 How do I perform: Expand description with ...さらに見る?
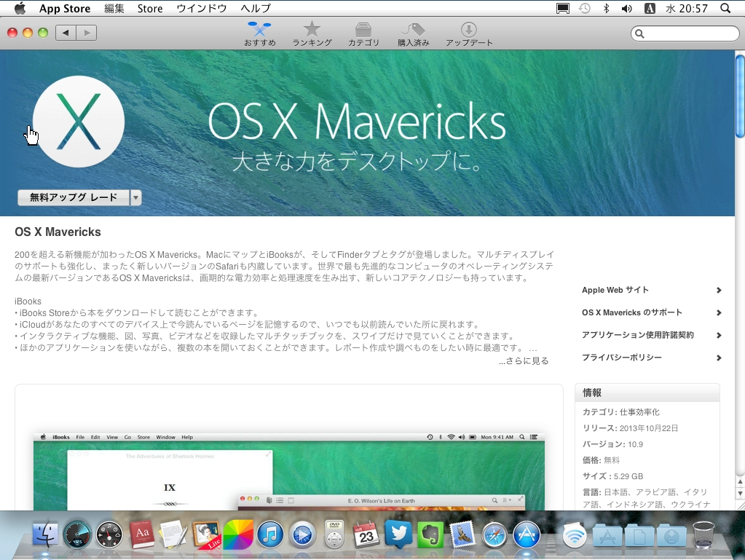[x=524, y=361]
